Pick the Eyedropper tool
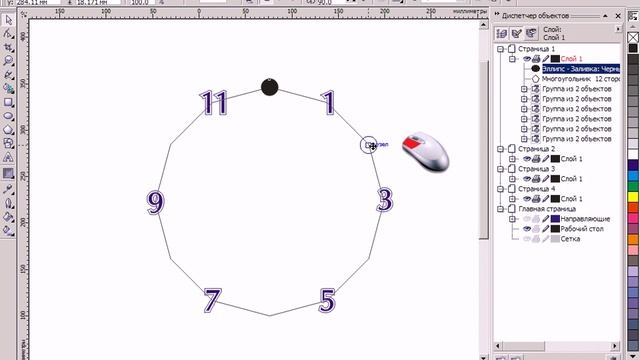640x360 pixels. click(8, 189)
